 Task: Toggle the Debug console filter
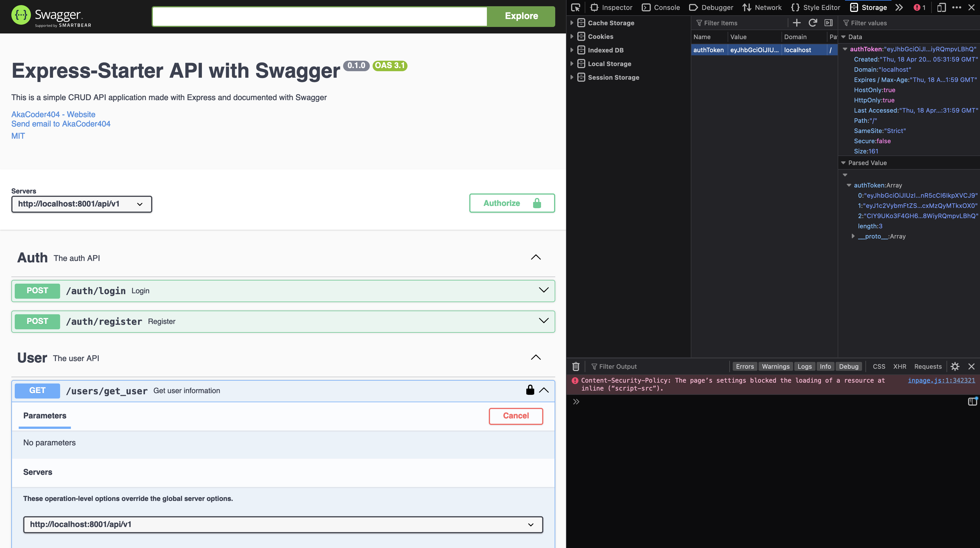point(849,366)
